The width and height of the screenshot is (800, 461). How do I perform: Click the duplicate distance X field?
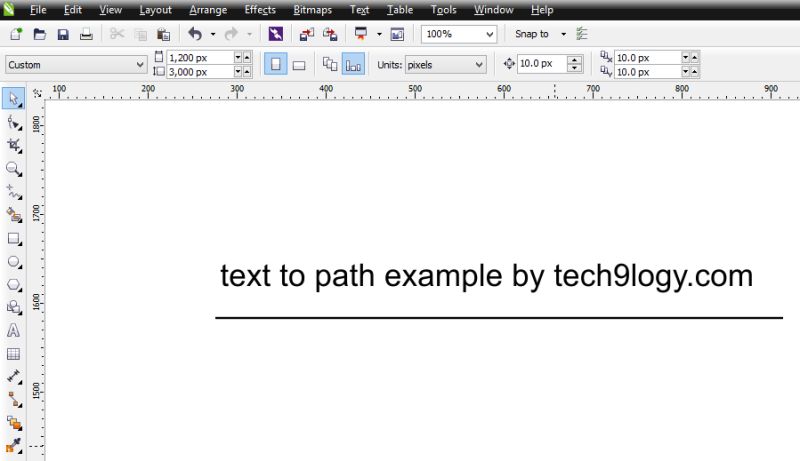click(x=647, y=58)
